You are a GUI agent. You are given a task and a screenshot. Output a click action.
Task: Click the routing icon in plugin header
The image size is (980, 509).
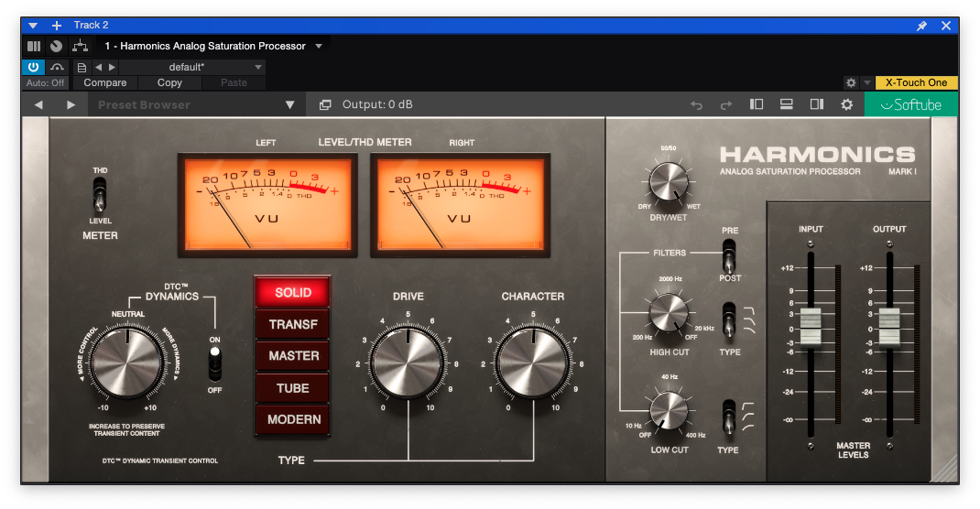[80, 46]
